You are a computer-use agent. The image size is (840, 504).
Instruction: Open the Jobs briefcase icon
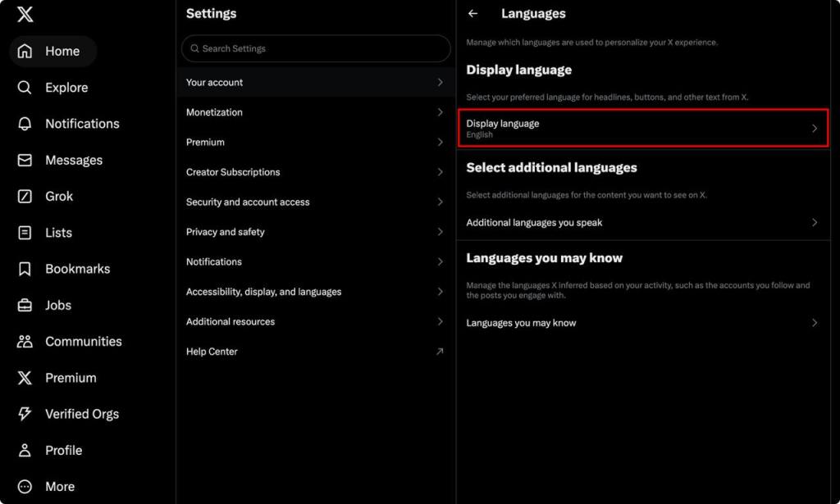[x=25, y=305]
